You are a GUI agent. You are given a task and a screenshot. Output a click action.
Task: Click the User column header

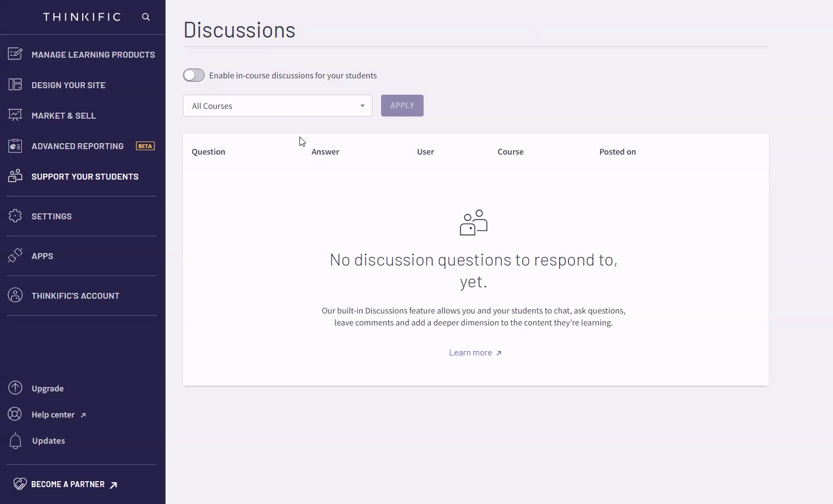pos(425,152)
